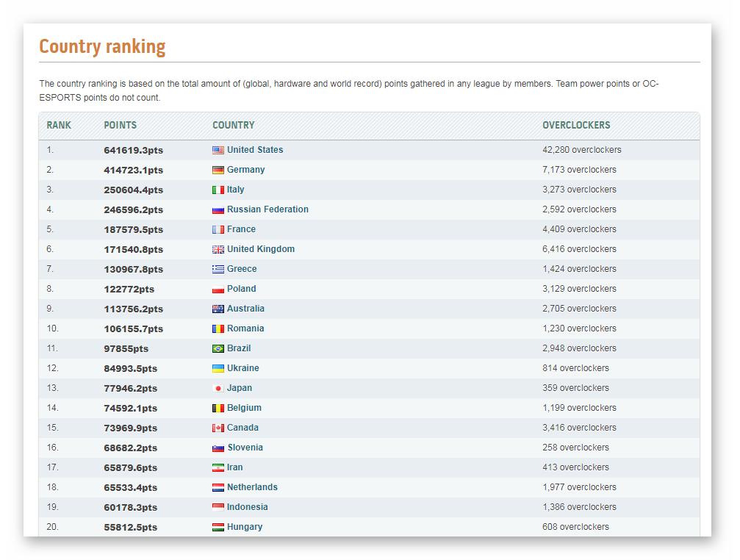Click the Italy flag icon

(218, 190)
